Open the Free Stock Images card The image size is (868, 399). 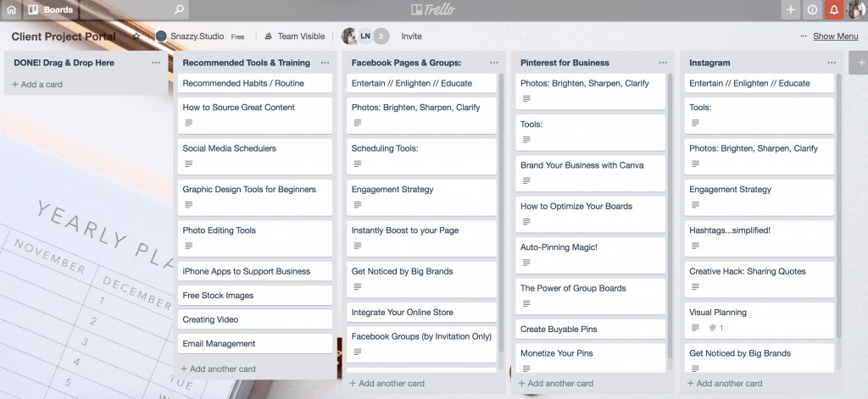pyautogui.click(x=255, y=296)
